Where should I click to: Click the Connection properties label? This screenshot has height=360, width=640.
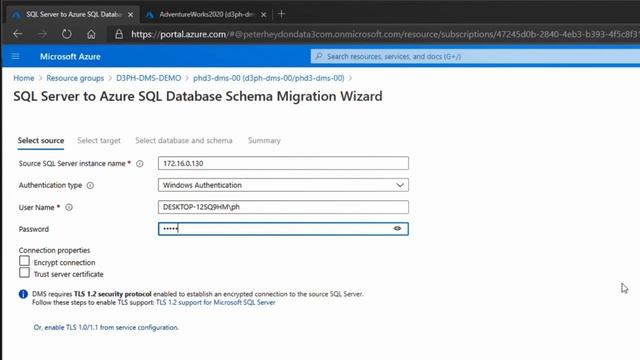pos(54,250)
